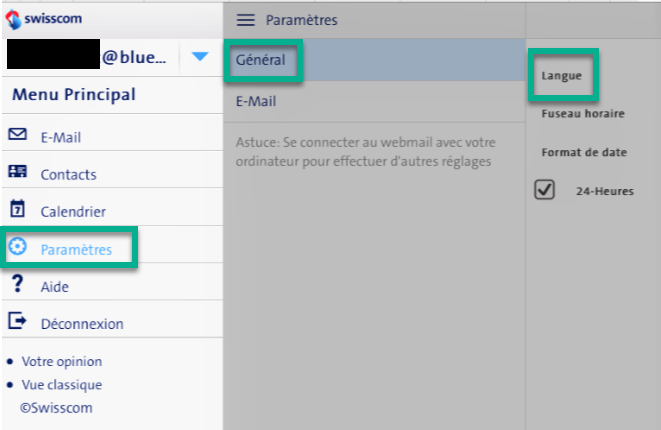Open the Fuseau horaire setting
The height and width of the screenshot is (430, 661).
pos(583,113)
